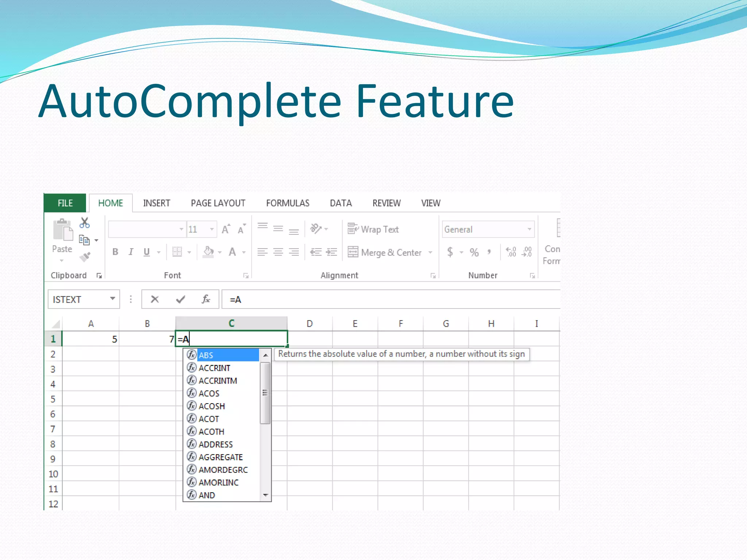
Task: Switch to HOME tab
Action: coord(111,203)
